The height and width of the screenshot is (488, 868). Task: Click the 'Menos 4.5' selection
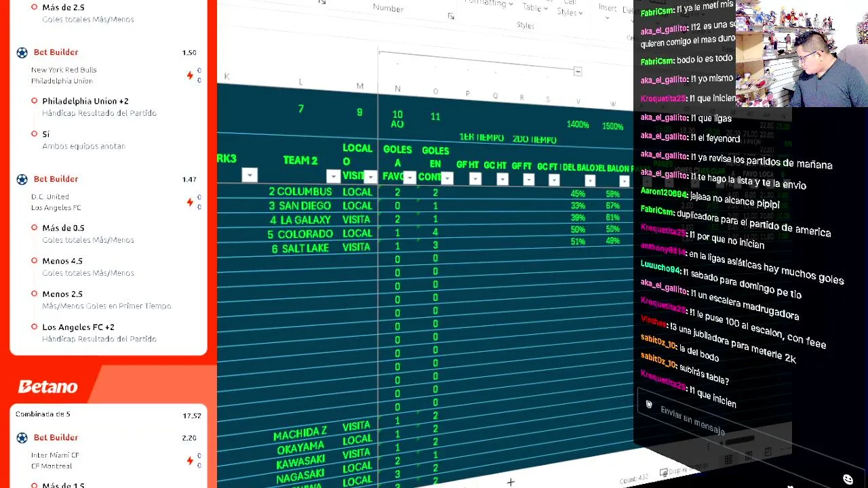[62, 261]
